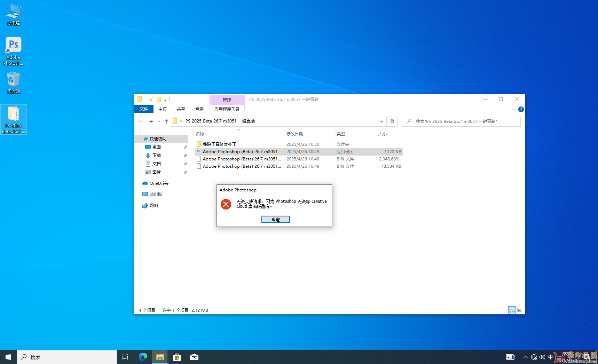Viewport: 598px width, 364px height.
Task: Select the 78,584 KB BIN file
Action: (299, 166)
